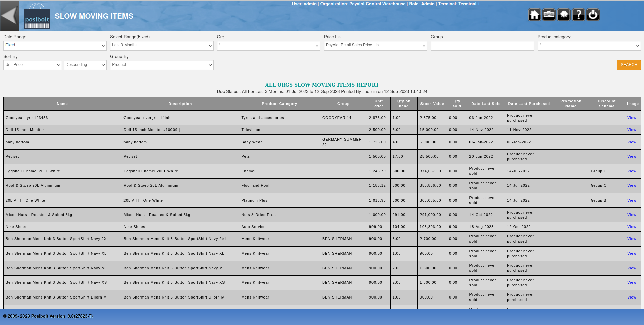Click the Pet set name cell
Viewport: 644px width, 325px height.
point(62,157)
